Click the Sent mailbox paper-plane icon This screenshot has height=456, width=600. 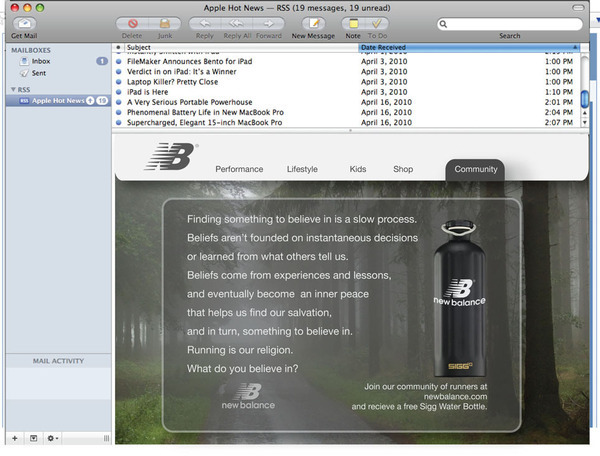coord(24,73)
